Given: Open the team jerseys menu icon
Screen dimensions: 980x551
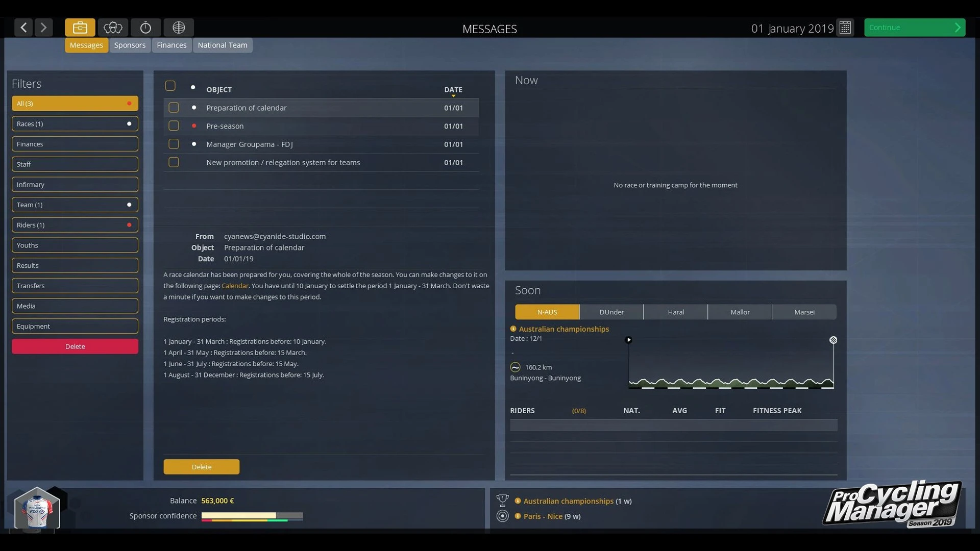Looking at the screenshot, I should (x=113, y=28).
